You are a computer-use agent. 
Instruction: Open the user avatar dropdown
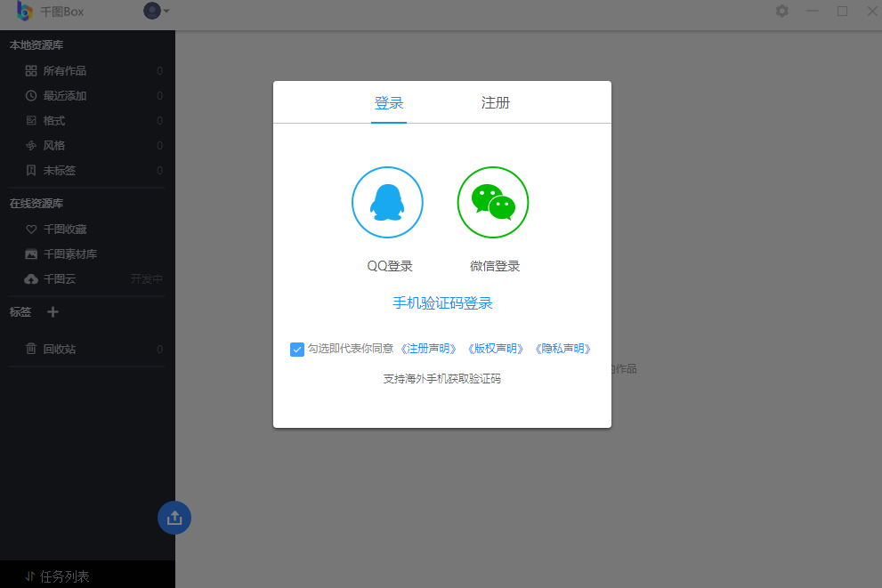156,11
